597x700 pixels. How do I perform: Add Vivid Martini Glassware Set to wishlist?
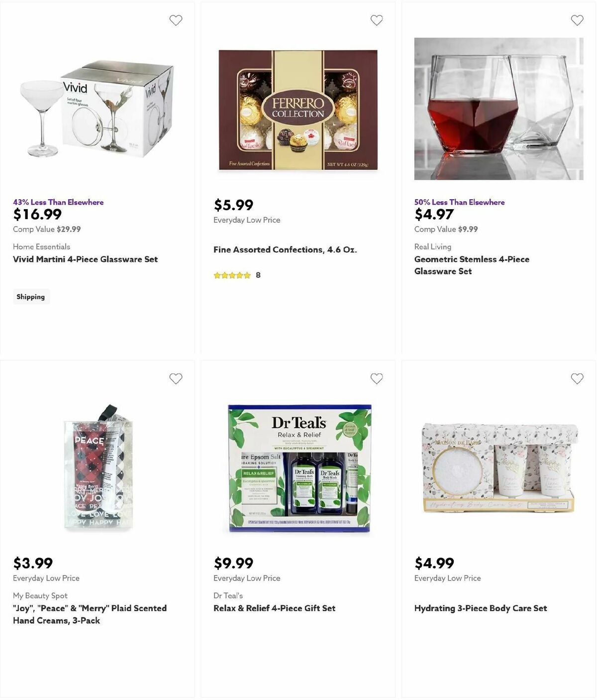coord(175,20)
